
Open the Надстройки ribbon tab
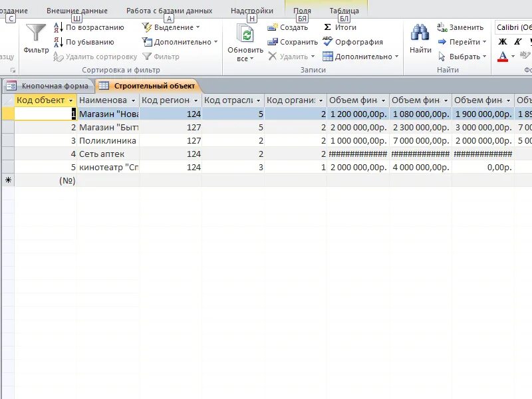[252, 11]
